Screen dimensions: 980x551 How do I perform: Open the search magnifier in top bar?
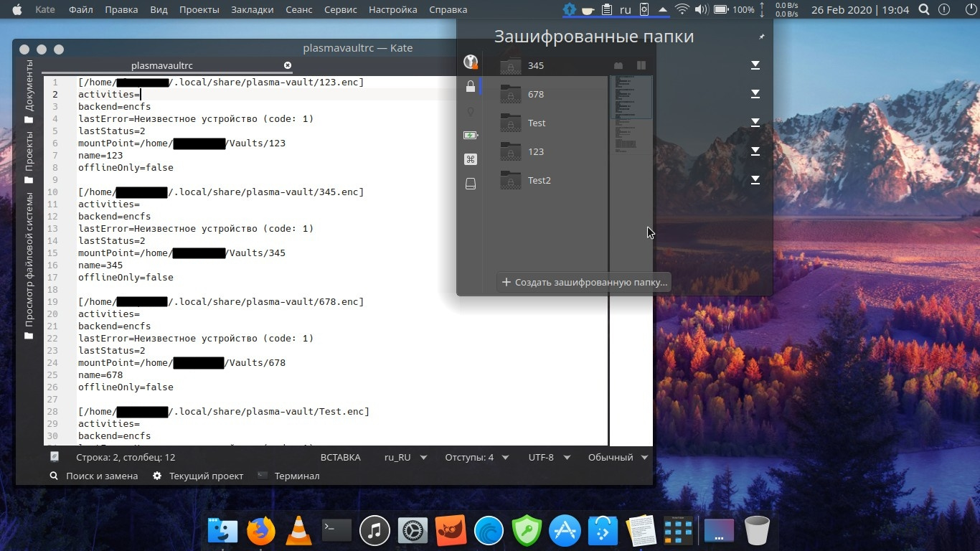pyautogui.click(x=924, y=10)
